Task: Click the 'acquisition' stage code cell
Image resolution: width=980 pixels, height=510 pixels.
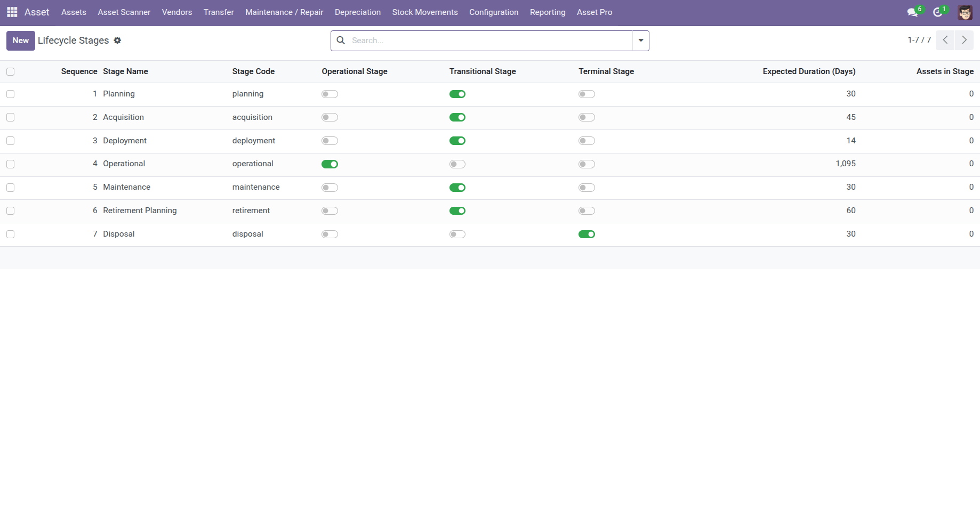Action: [252, 117]
